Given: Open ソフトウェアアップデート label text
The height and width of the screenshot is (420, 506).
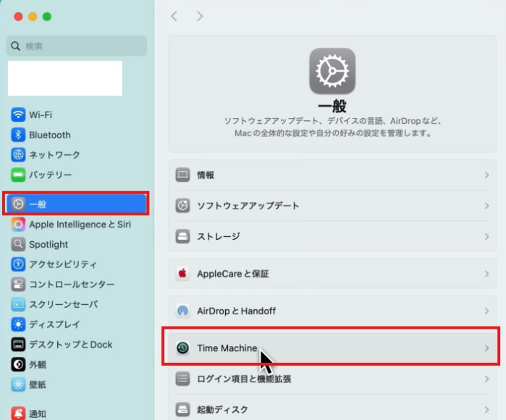Looking at the screenshot, I should (248, 206).
